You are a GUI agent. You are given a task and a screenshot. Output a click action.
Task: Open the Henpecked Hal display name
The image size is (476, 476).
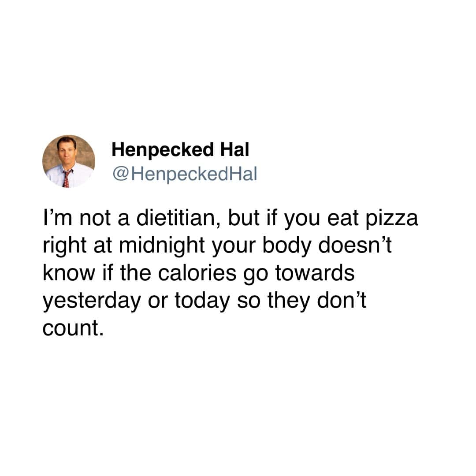pyautogui.click(x=180, y=150)
